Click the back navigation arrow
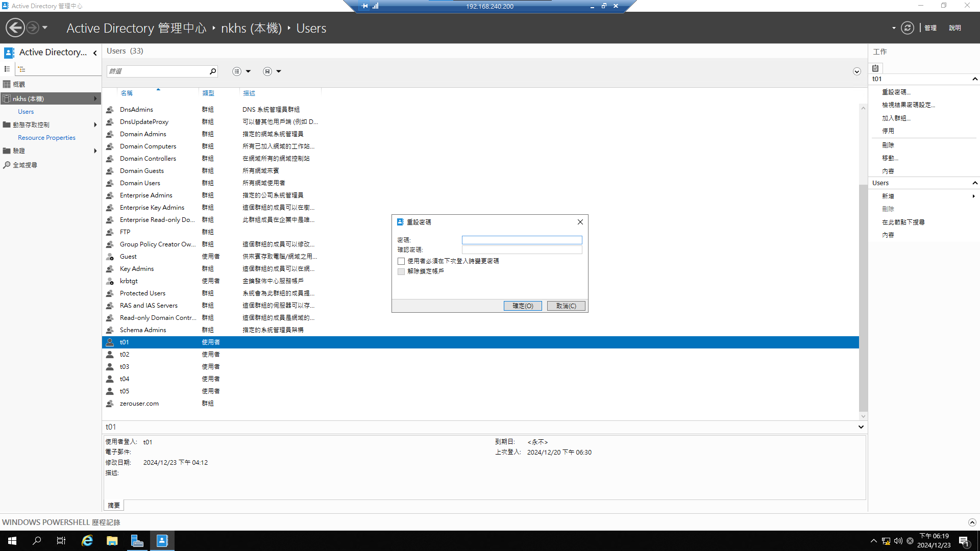 tap(15, 28)
